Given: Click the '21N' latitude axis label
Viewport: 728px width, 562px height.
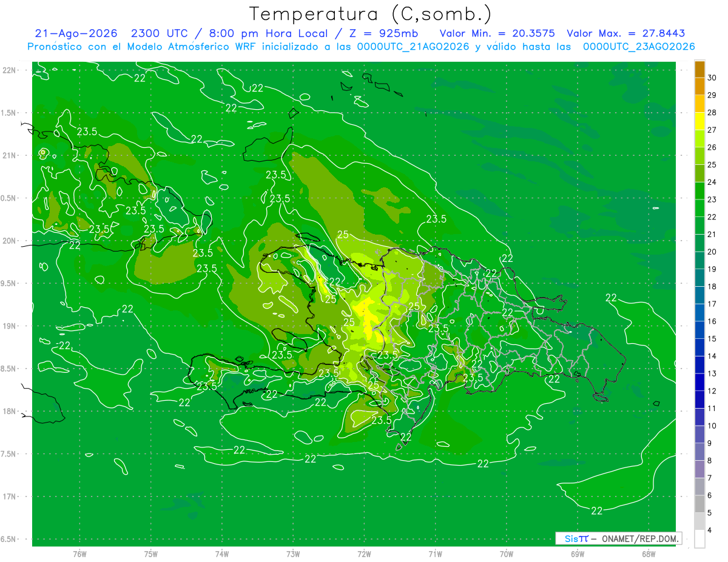Looking at the screenshot, I should coord(8,155).
